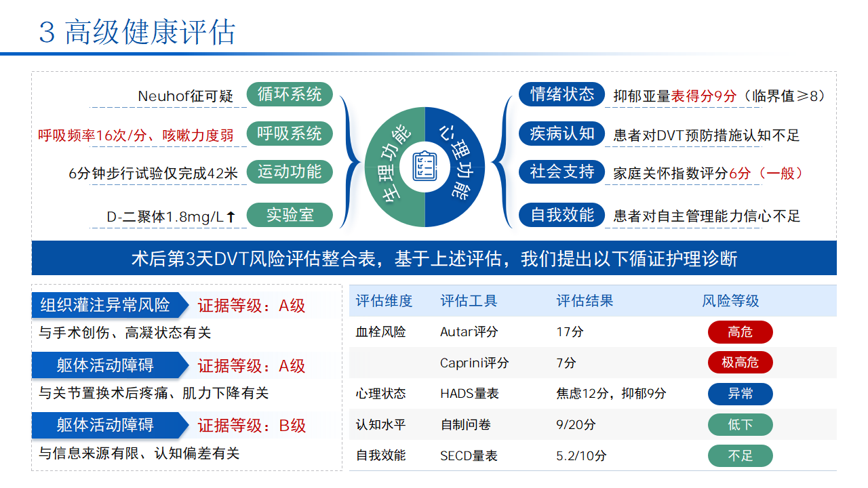
Task: Click the 心理状态 table cell
Action: [380, 393]
